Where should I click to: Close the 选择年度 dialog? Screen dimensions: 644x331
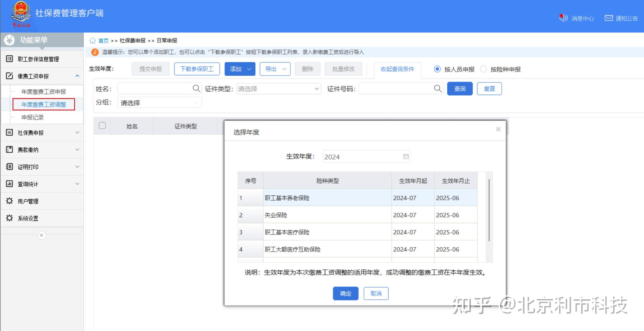498,129
